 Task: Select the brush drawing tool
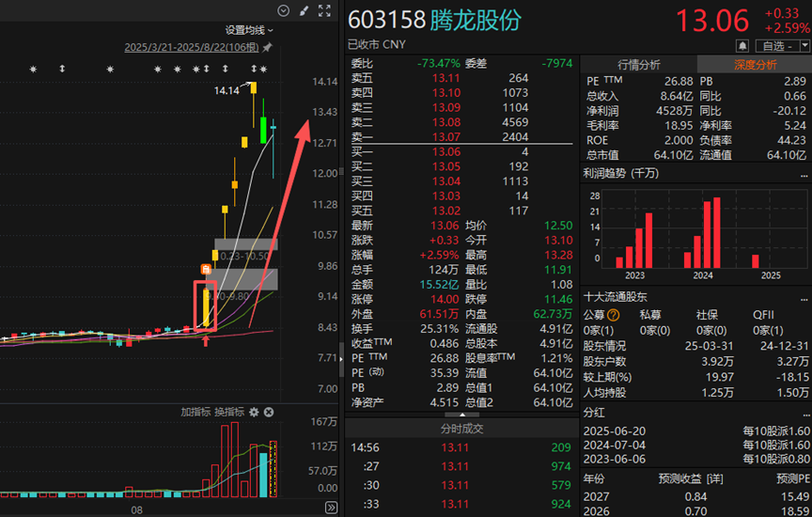[x=304, y=10]
